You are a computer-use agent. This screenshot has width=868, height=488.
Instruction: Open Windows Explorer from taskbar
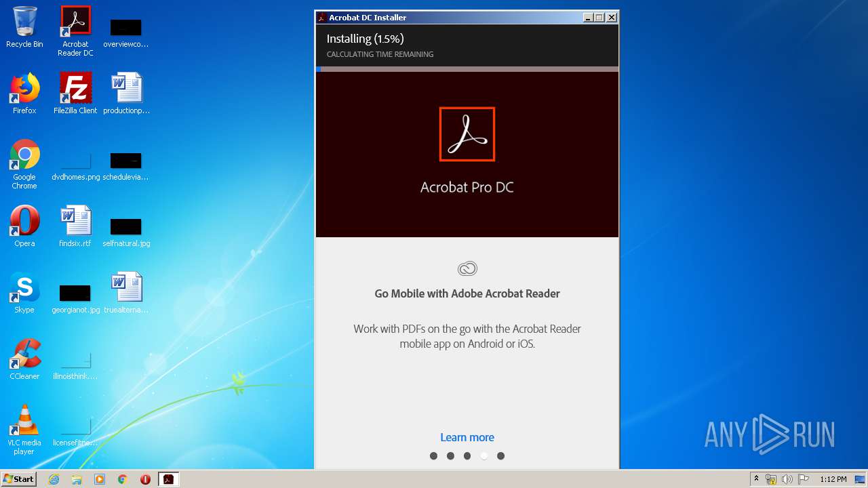(x=77, y=479)
